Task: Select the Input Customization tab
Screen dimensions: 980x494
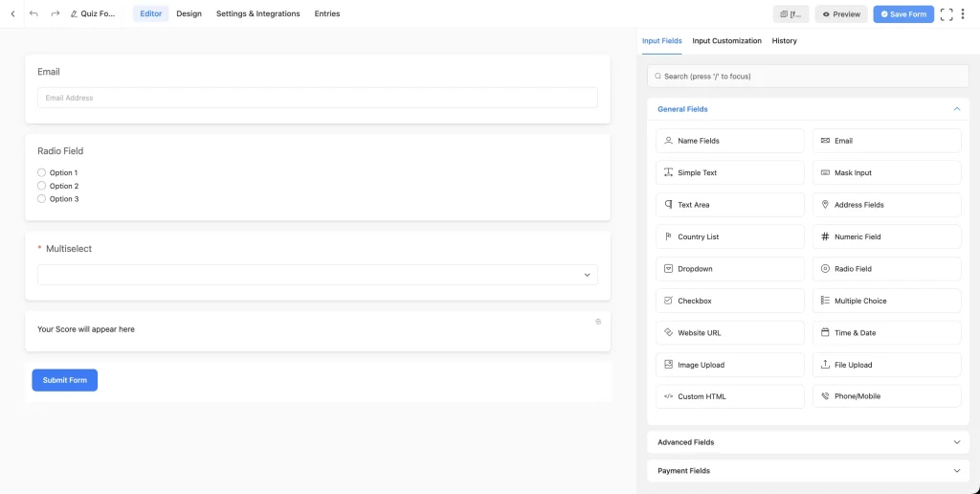Action: [727, 40]
